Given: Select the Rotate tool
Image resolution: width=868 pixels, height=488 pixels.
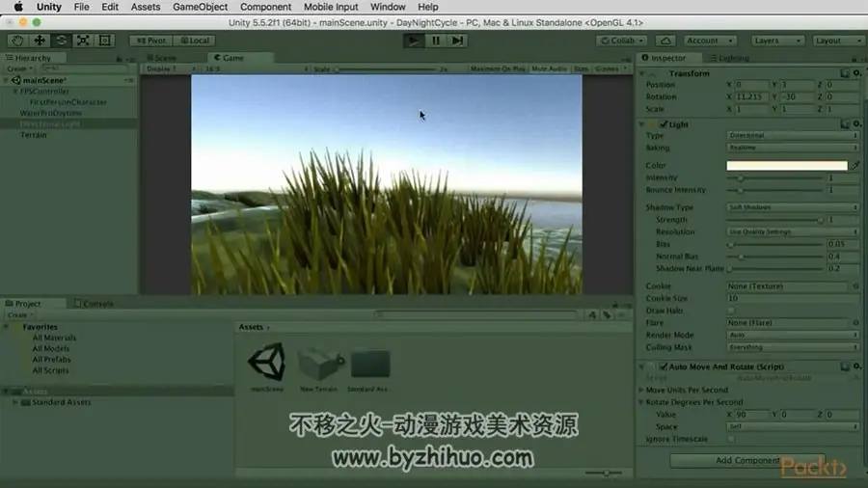Looking at the screenshot, I should (61, 41).
